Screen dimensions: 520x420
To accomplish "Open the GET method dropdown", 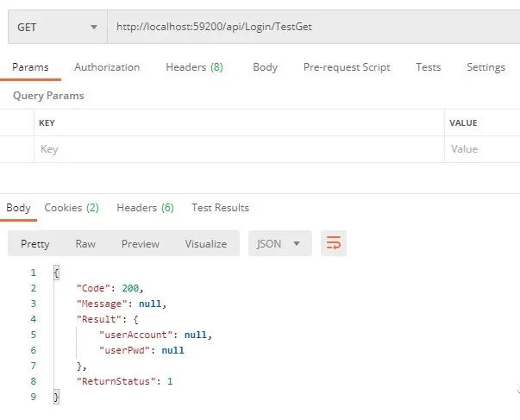I will [x=58, y=27].
